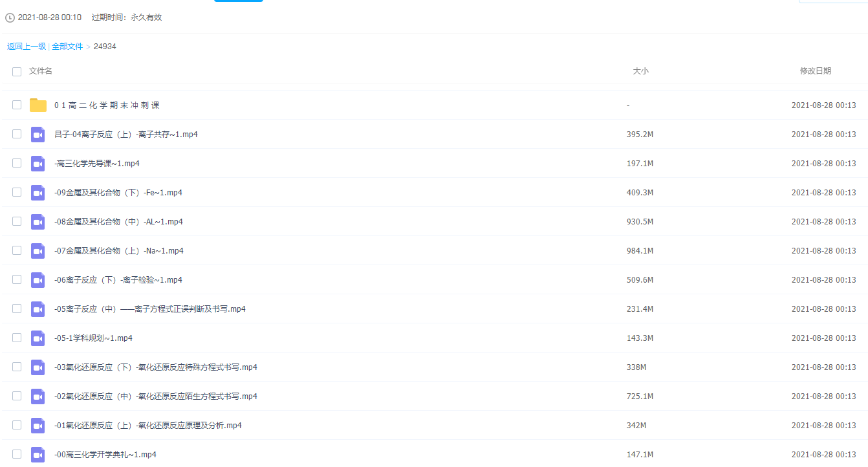Image resolution: width=868 pixels, height=467 pixels.
Task: Check the box for 07金属及其化合物 Na file
Action: click(x=17, y=251)
